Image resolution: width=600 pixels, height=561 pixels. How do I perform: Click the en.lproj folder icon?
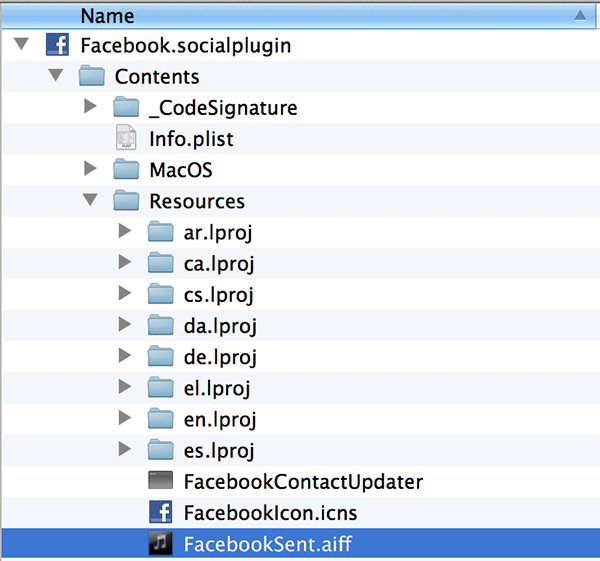point(161,419)
